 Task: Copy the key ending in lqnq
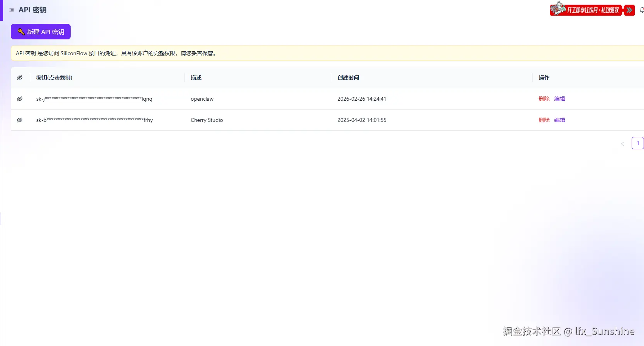pyautogui.click(x=94, y=99)
